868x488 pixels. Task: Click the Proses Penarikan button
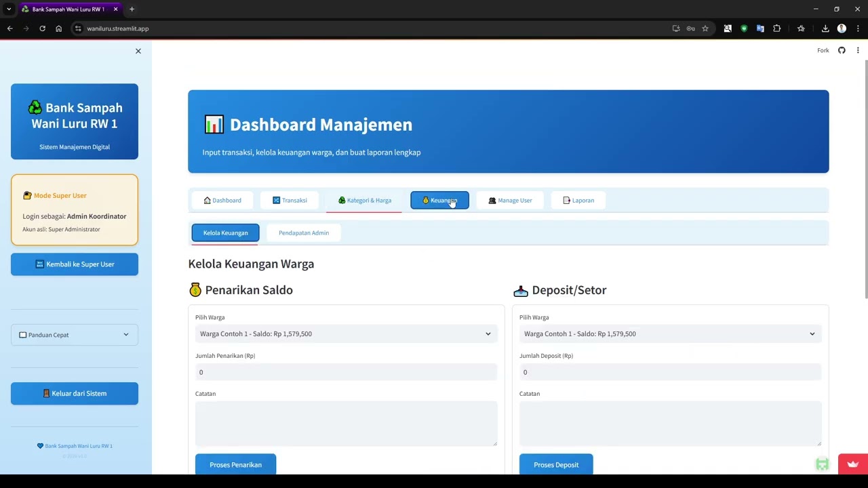coord(235,464)
